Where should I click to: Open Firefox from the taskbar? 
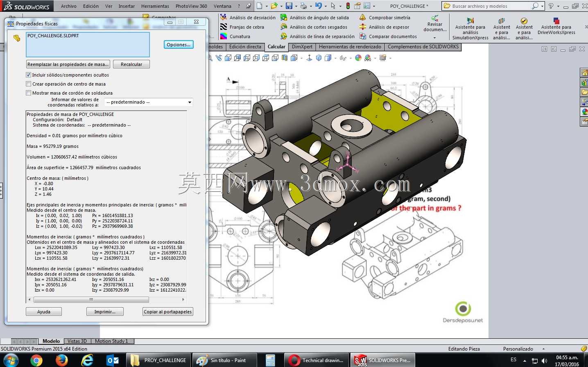click(x=62, y=360)
